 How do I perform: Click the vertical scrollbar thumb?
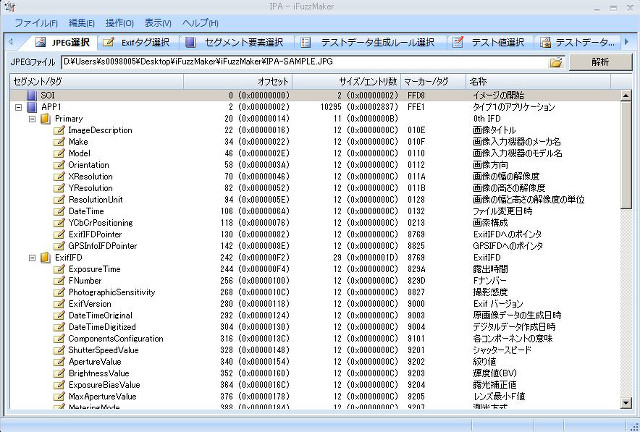[626, 155]
